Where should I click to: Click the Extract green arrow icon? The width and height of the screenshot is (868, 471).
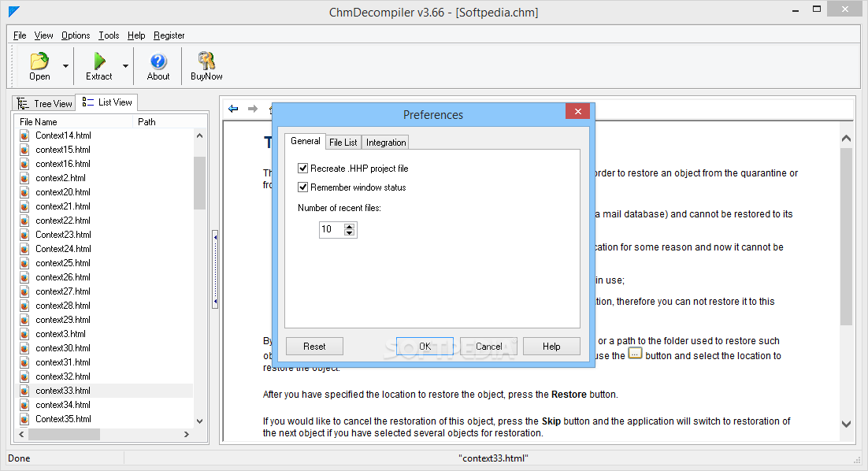pos(99,61)
